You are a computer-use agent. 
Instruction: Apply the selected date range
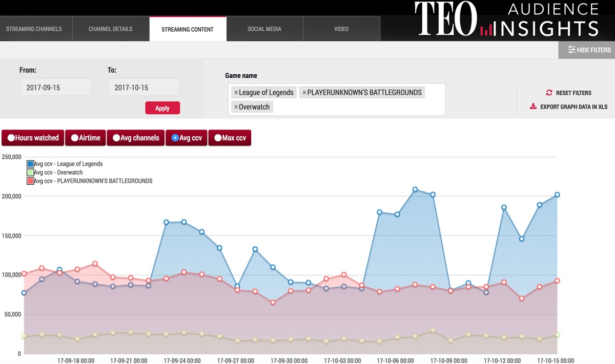162,108
